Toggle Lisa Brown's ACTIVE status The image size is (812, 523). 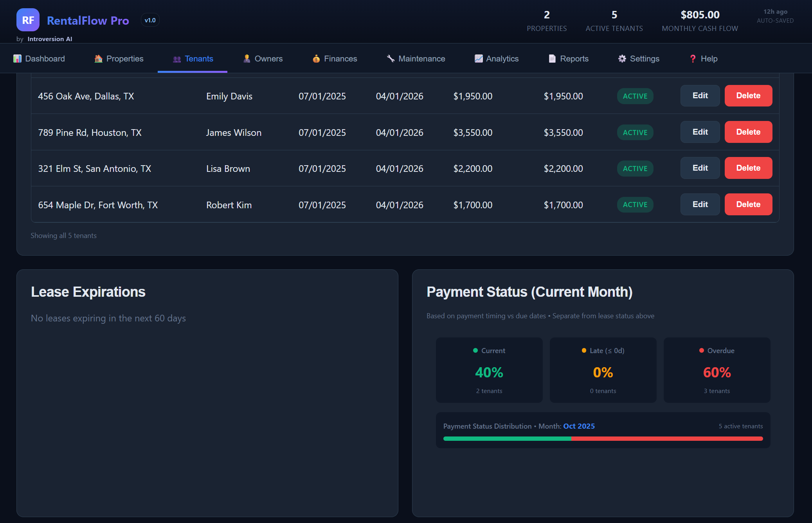[x=635, y=168]
